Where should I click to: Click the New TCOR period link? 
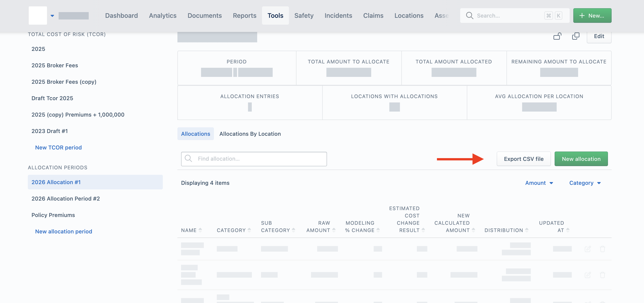click(58, 148)
